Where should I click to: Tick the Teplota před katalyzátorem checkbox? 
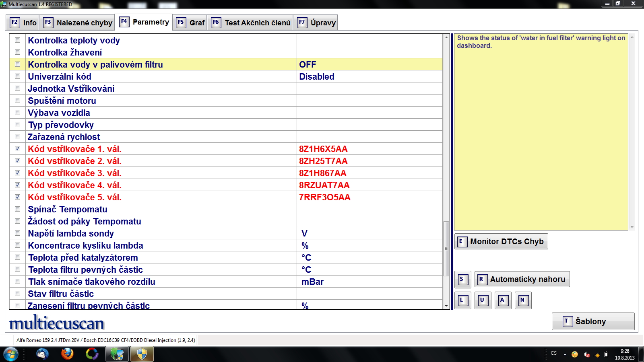point(17,257)
